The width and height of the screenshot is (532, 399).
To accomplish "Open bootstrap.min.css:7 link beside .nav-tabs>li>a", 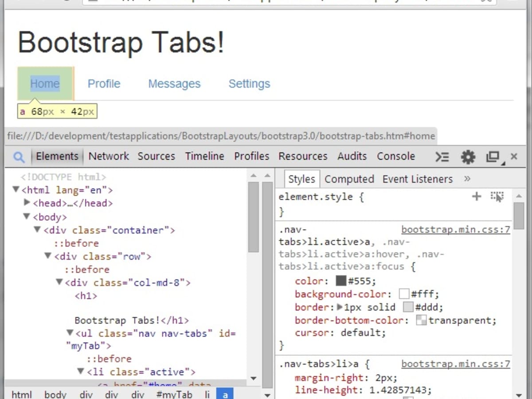I will 456,364.
